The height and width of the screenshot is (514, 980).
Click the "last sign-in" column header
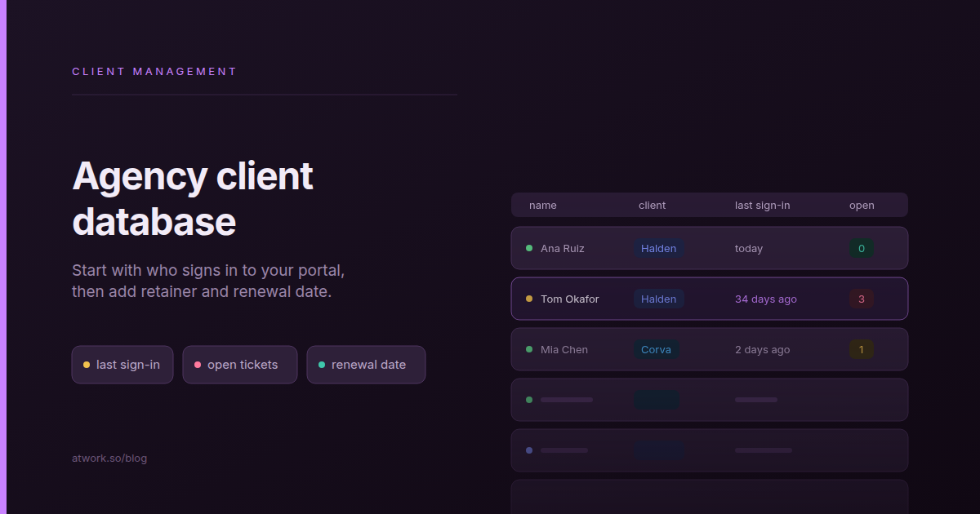(x=763, y=206)
